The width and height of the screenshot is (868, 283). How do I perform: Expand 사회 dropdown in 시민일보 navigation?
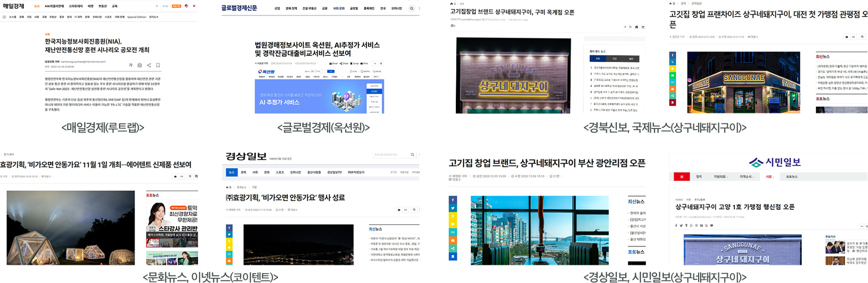coord(770,177)
